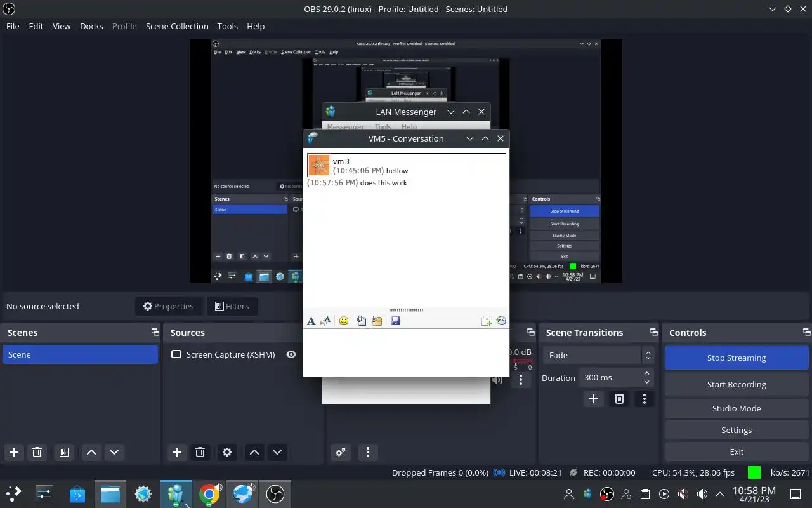Undock the Audio Mixer panel
The image size is (812, 508).
coord(531,332)
